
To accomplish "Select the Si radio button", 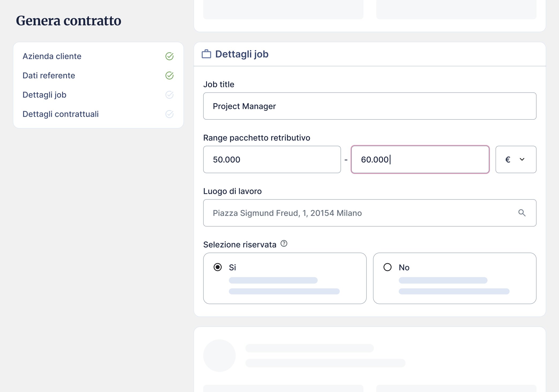I will (218, 267).
